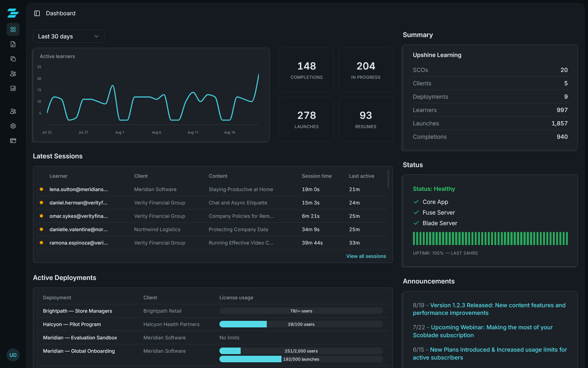
Task: Open Meridian — Global Onboarding deployment
Action: pos(79,351)
